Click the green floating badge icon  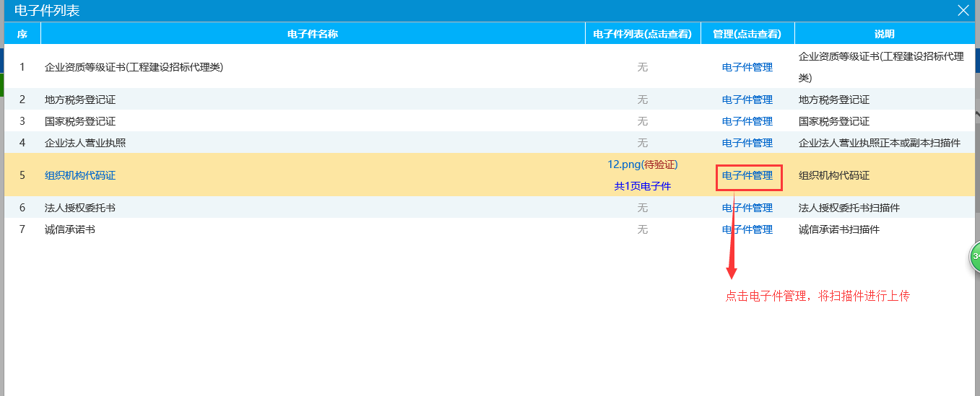pos(974,257)
